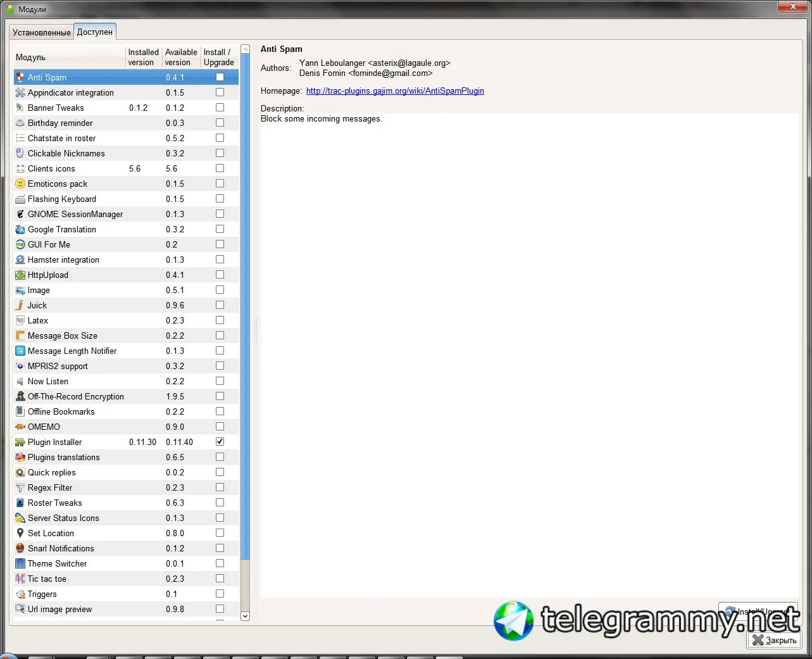Screen dimensions: 812x659
Task: Click the Tic tac toe icon
Action: coord(20,579)
